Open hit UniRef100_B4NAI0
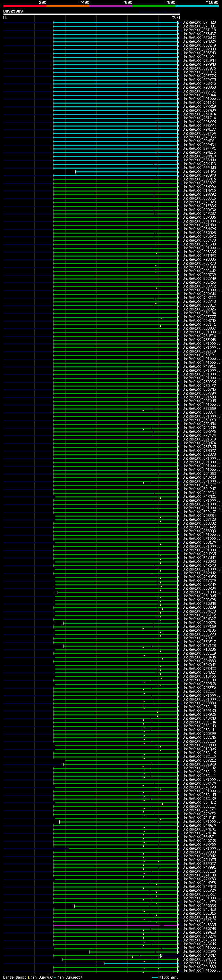This screenshot has width=222, height=980. pyautogui.click(x=199, y=825)
